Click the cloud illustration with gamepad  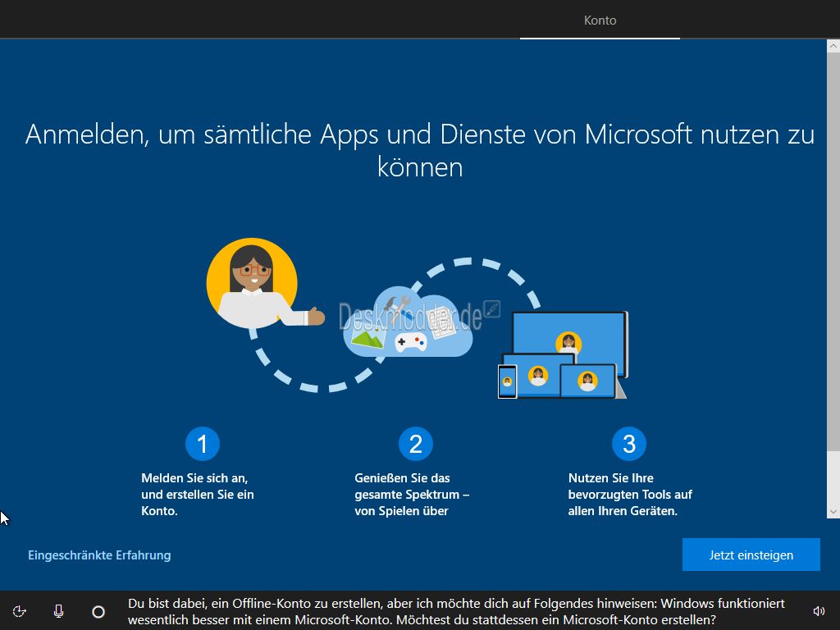pos(409,322)
